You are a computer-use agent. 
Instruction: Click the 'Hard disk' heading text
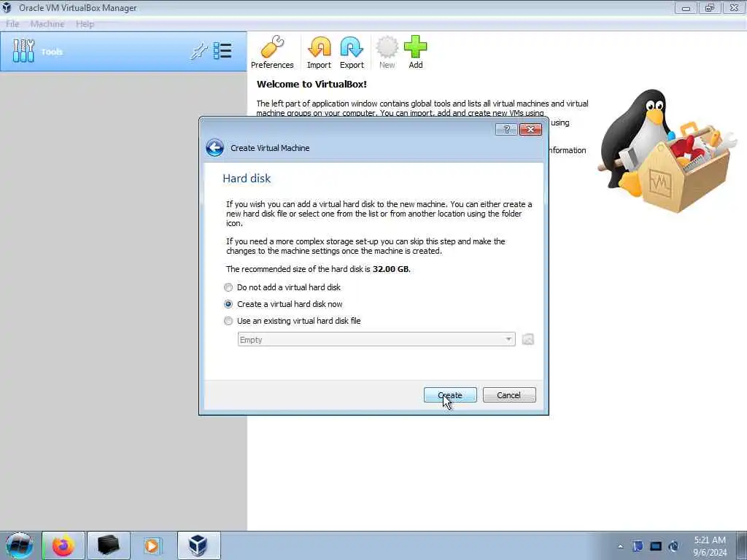pos(247,178)
